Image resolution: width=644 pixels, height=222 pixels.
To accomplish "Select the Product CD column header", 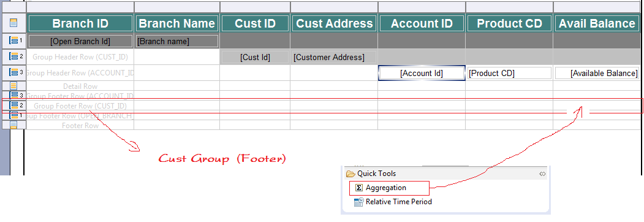I will tap(509, 23).
